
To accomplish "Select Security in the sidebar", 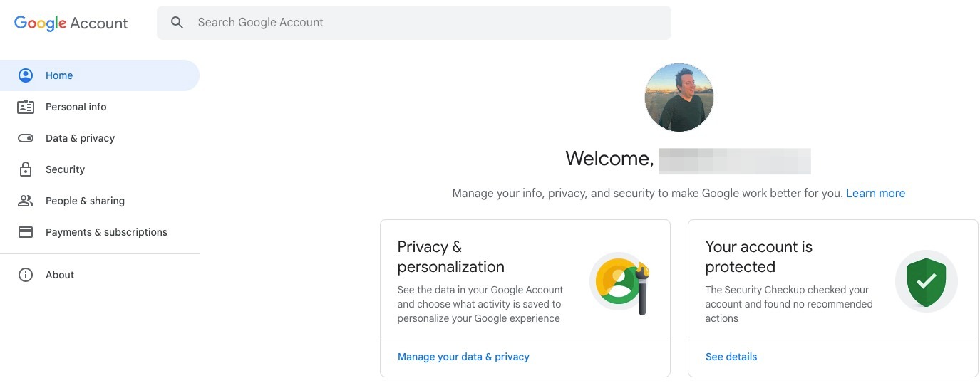I will click(x=65, y=169).
